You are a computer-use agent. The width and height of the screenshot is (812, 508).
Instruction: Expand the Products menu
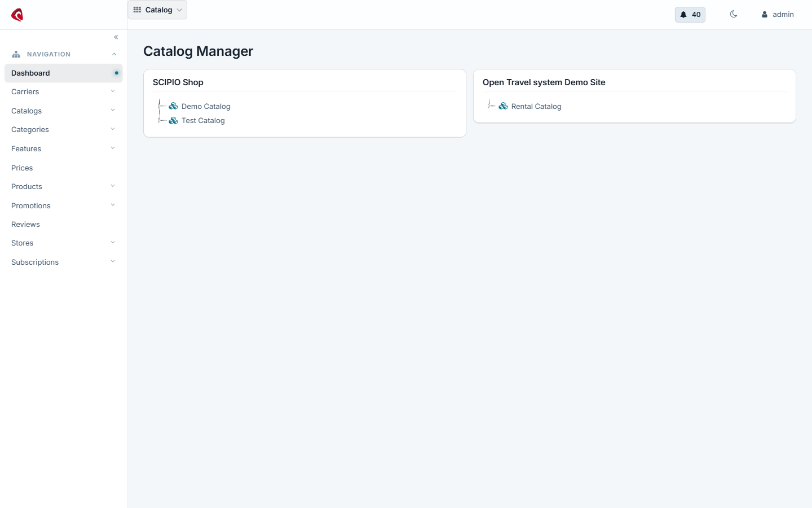63,186
